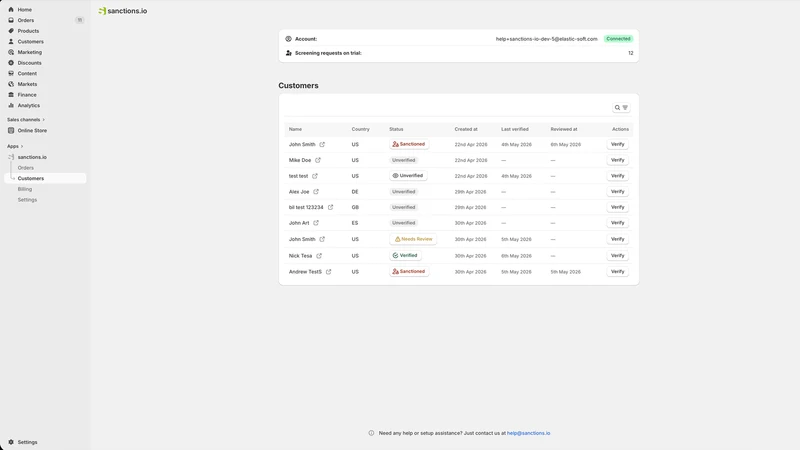Click Needs Review status badge

coord(413,239)
